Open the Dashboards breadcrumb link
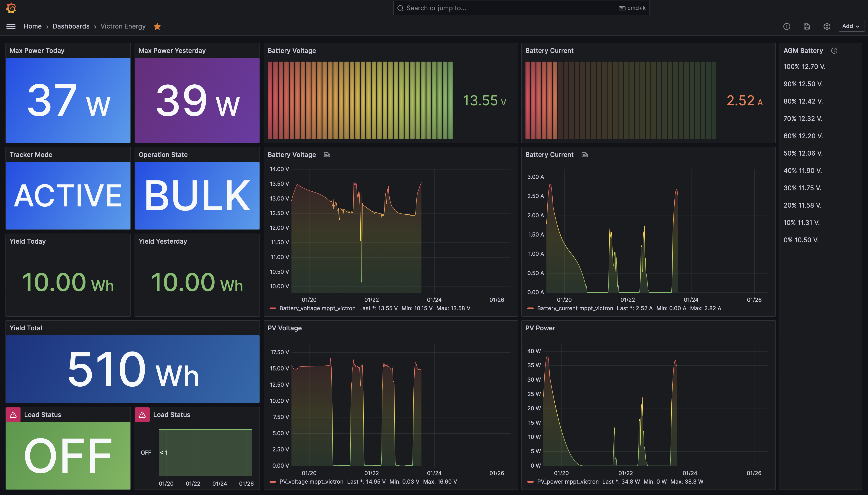 pyautogui.click(x=71, y=26)
